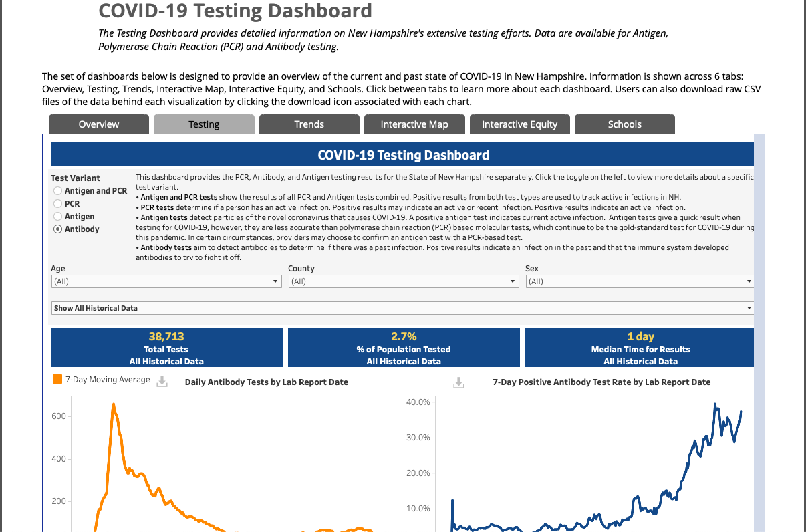Expand the County filter dropdown
Viewport: 806px width, 532px height.
point(404,281)
